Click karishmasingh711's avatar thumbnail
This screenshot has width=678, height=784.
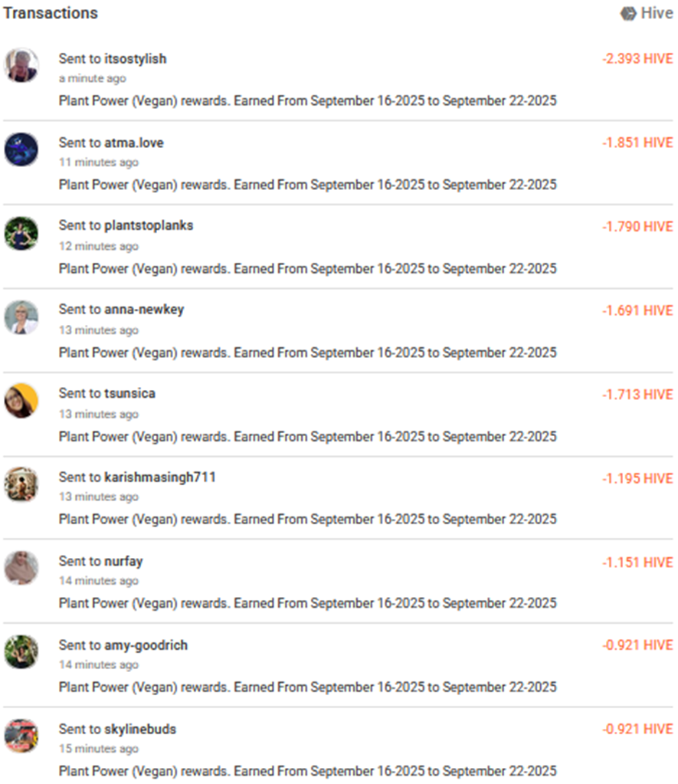click(21, 484)
